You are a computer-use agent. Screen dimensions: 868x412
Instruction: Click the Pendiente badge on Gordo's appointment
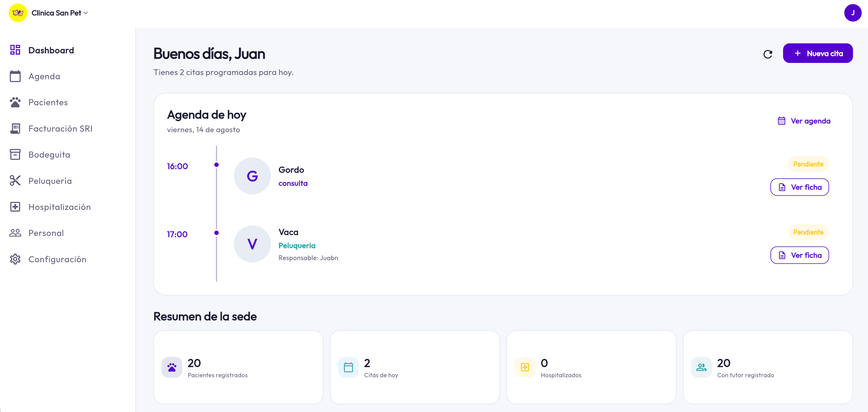(x=808, y=164)
